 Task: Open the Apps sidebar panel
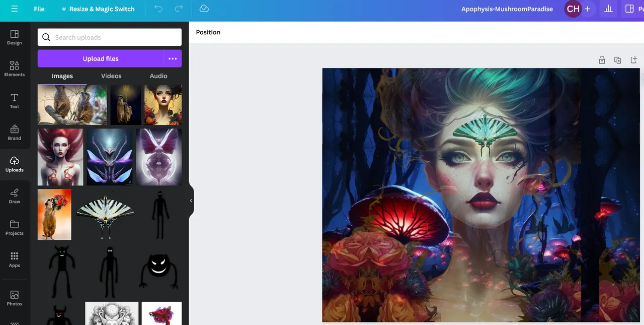pyautogui.click(x=15, y=259)
